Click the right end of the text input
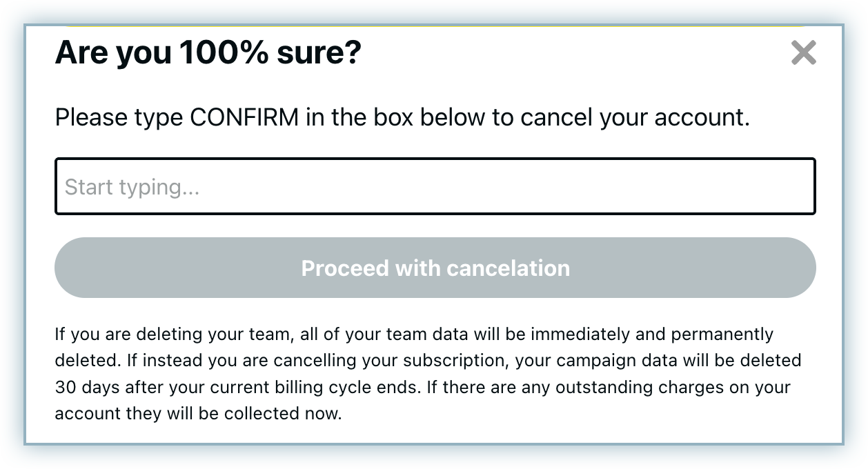Image resolution: width=868 pixels, height=469 pixels. pos(793,186)
